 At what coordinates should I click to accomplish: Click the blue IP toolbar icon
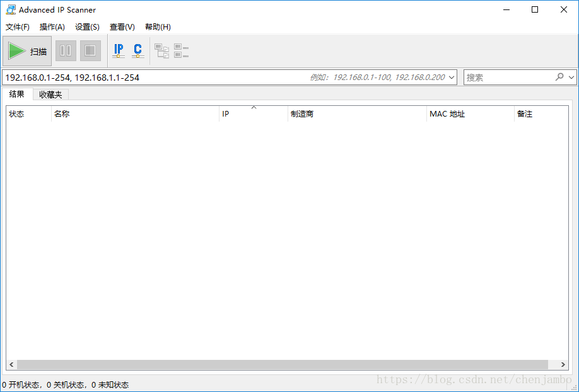click(x=119, y=51)
